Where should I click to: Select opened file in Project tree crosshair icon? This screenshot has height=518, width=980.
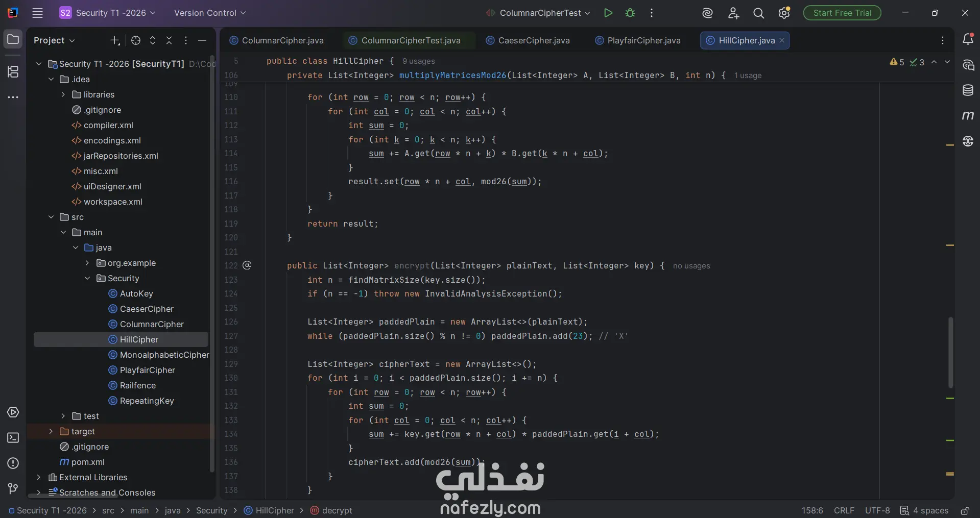point(136,40)
